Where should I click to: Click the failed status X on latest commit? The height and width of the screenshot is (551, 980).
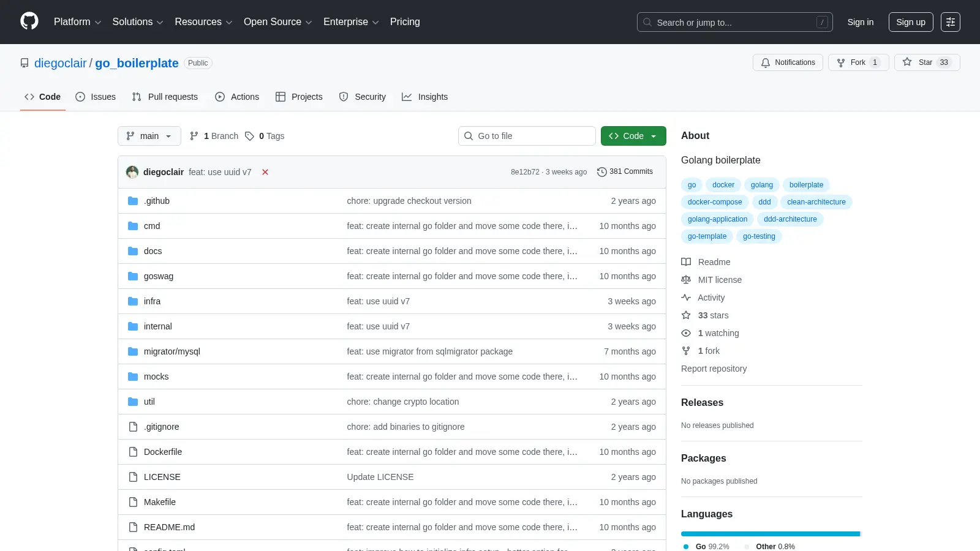(265, 172)
